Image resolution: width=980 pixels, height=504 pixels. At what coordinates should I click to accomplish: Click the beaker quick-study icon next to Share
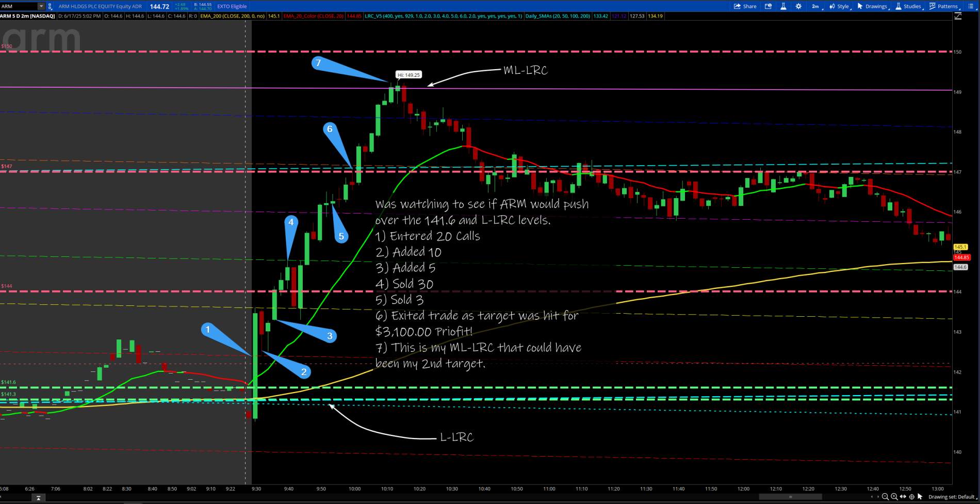[783, 6]
